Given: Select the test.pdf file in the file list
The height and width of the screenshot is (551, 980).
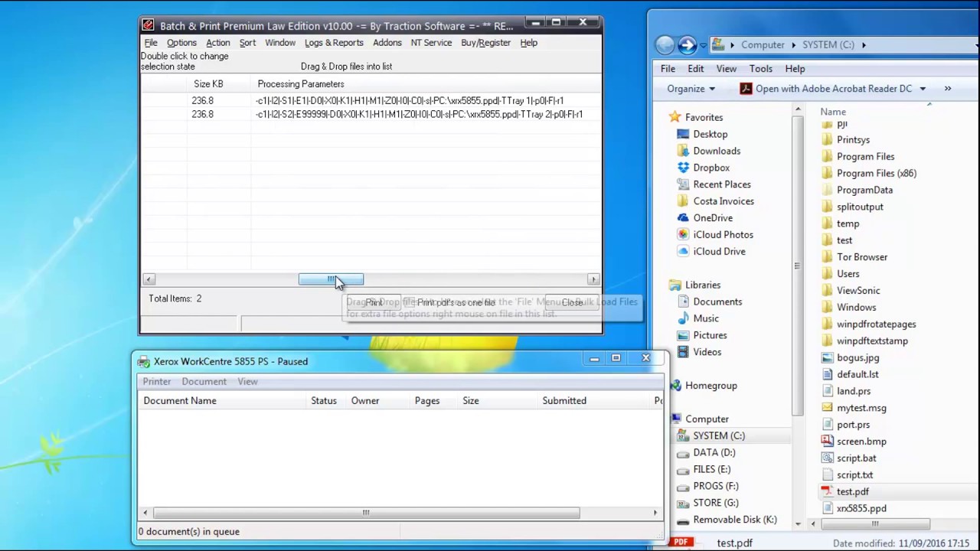Looking at the screenshot, I should coord(852,492).
